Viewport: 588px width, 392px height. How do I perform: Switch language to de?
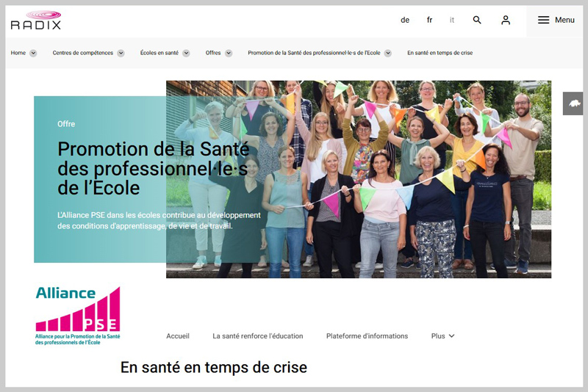pos(405,20)
